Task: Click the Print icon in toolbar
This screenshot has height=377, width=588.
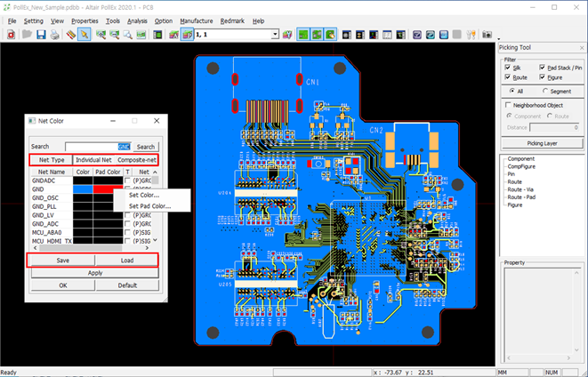Action: click(x=55, y=35)
